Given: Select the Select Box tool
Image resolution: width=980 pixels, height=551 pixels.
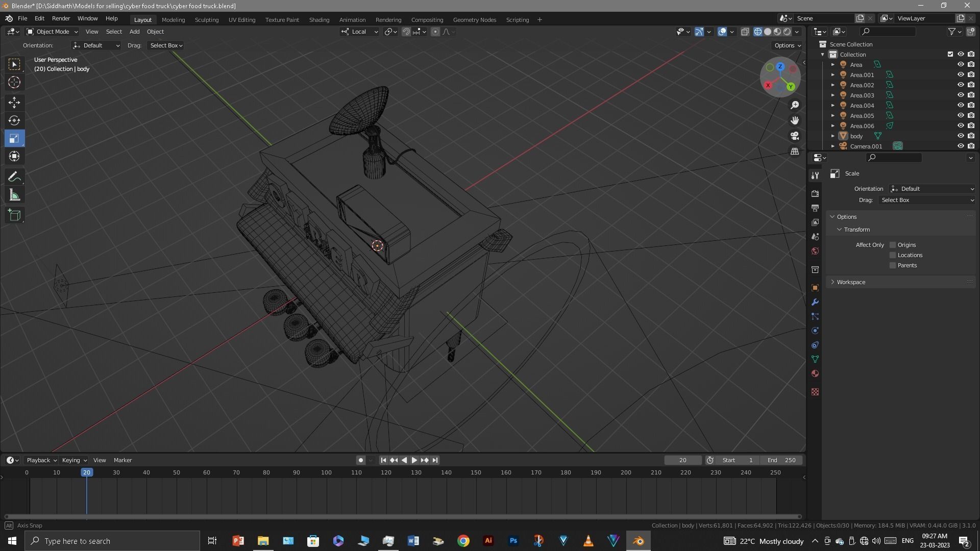Looking at the screenshot, I should pyautogui.click(x=14, y=64).
